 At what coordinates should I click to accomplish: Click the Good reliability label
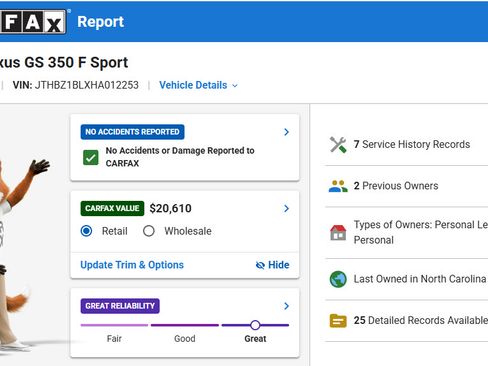185,339
